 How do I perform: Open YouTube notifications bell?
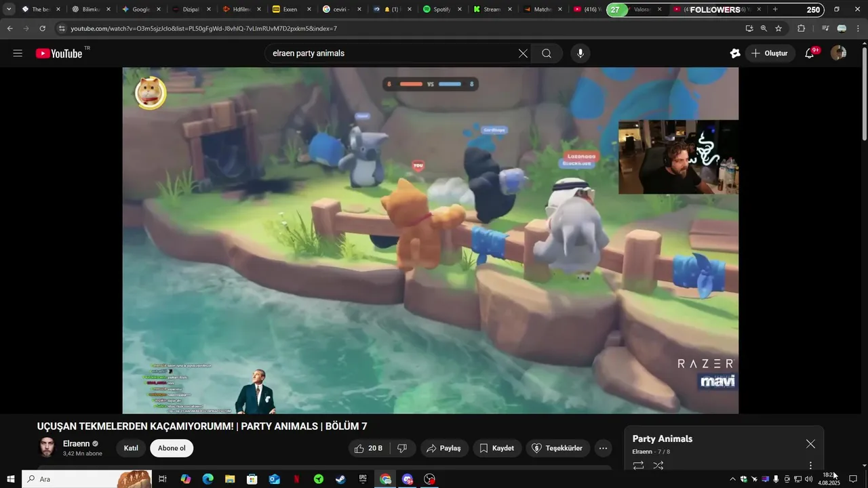(810, 54)
